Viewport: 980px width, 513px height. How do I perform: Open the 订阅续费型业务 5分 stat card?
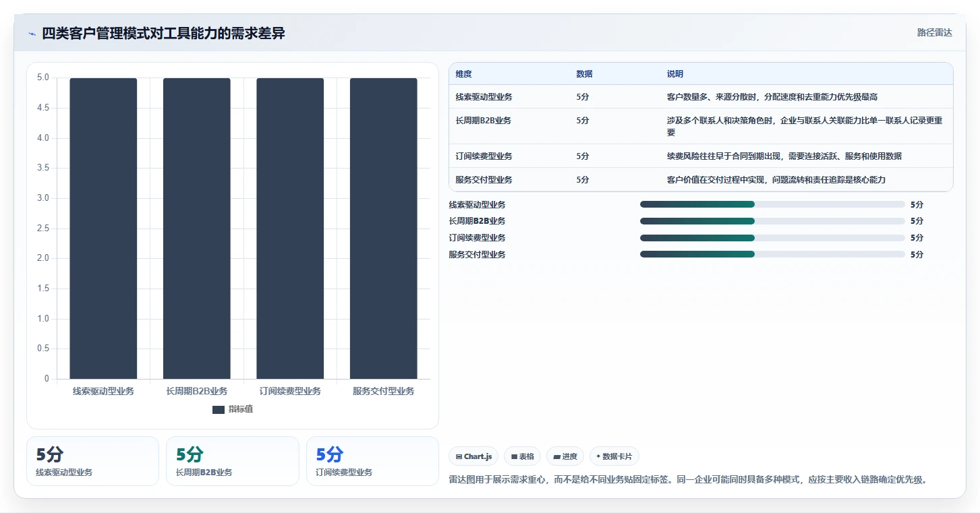pyautogui.click(x=372, y=461)
